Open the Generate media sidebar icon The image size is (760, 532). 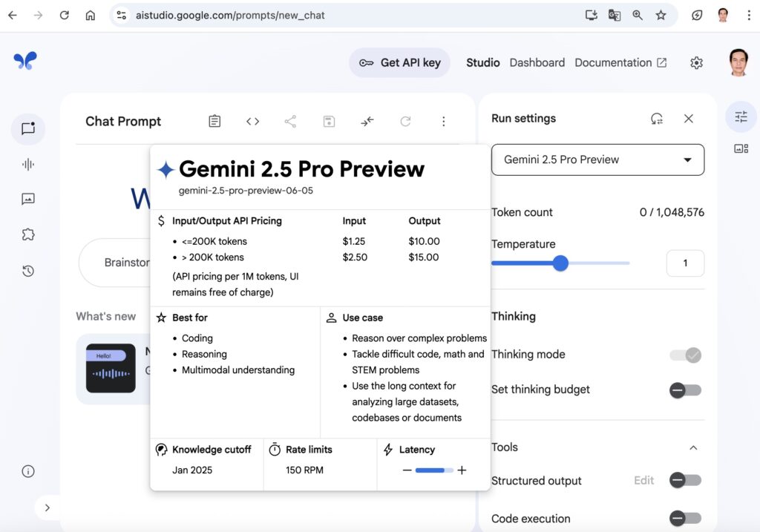point(28,199)
